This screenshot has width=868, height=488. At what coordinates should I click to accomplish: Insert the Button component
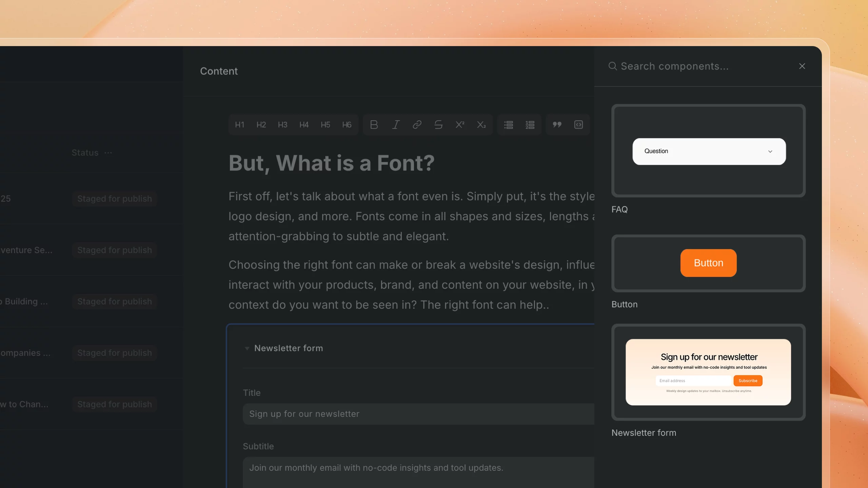[x=708, y=263]
